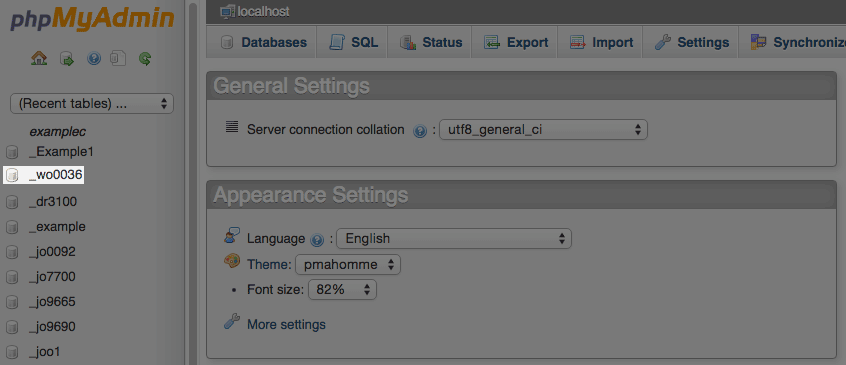Select the _jo7700 database
The width and height of the screenshot is (846, 365).
tap(52, 277)
